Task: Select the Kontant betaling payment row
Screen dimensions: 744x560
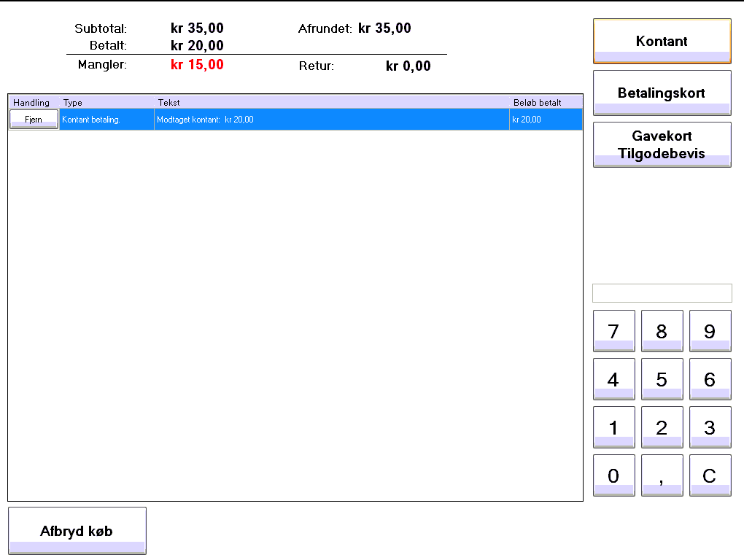Action: pyautogui.click(x=328, y=120)
